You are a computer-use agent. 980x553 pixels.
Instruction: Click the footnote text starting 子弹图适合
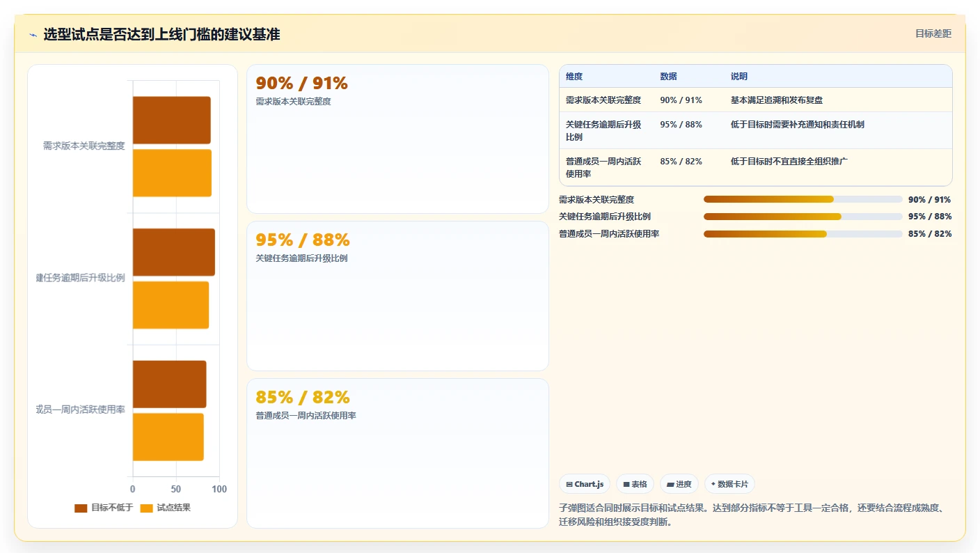click(x=752, y=515)
